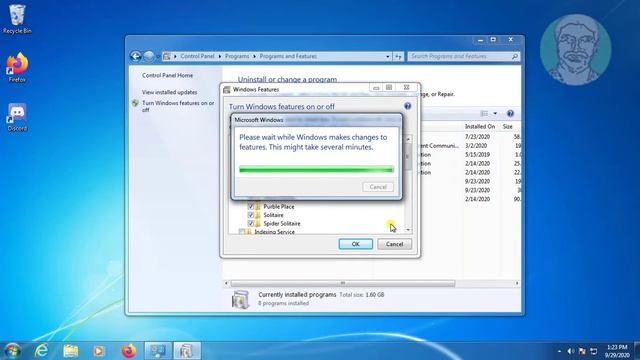Click the Programs breadcrumb
The height and width of the screenshot is (360, 640).
pyautogui.click(x=237, y=56)
